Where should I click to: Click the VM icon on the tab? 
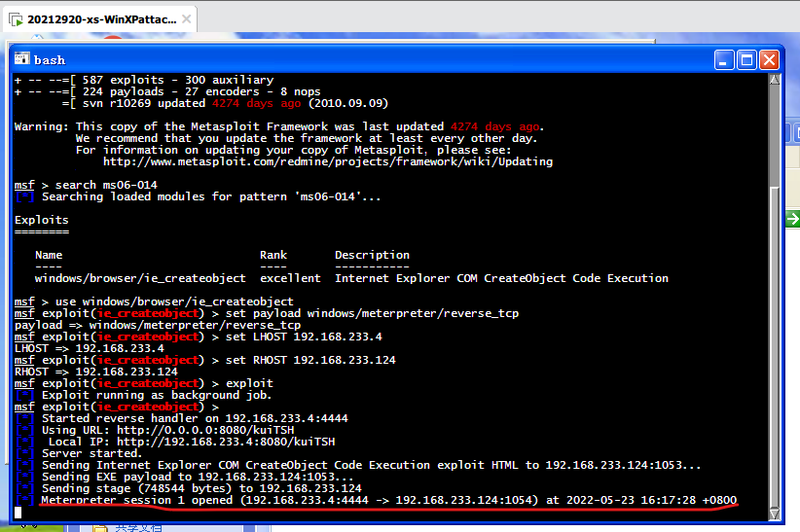tap(16, 19)
